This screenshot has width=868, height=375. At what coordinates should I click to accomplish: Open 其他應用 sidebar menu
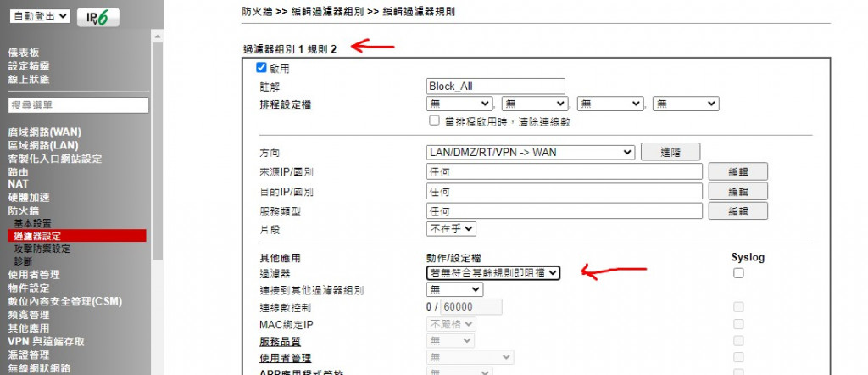pyautogui.click(x=29, y=328)
